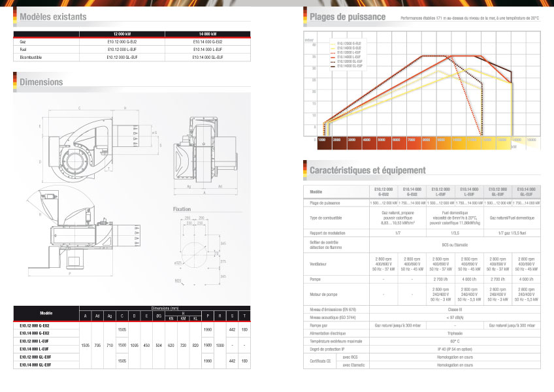Image resolution: width=554 pixels, height=392 pixels.
Task: Click the "IP 40 (IP 54 en option)" value
Action: 455,350
